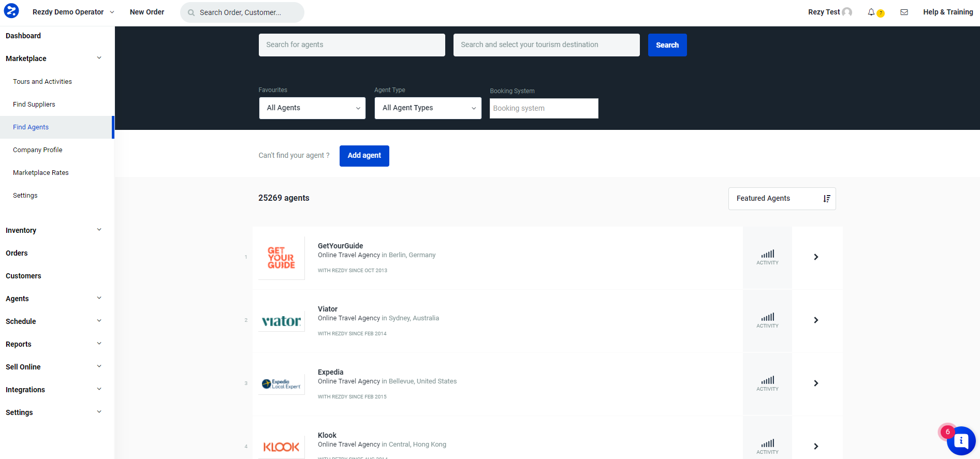Open the All Agent Types dropdown
980x459 pixels.
point(428,108)
